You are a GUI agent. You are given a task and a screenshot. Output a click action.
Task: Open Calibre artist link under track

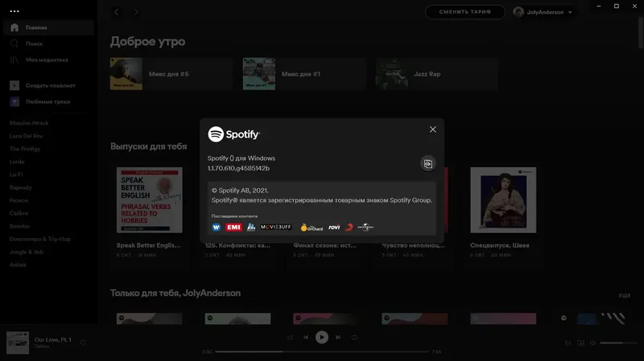[x=42, y=347]
